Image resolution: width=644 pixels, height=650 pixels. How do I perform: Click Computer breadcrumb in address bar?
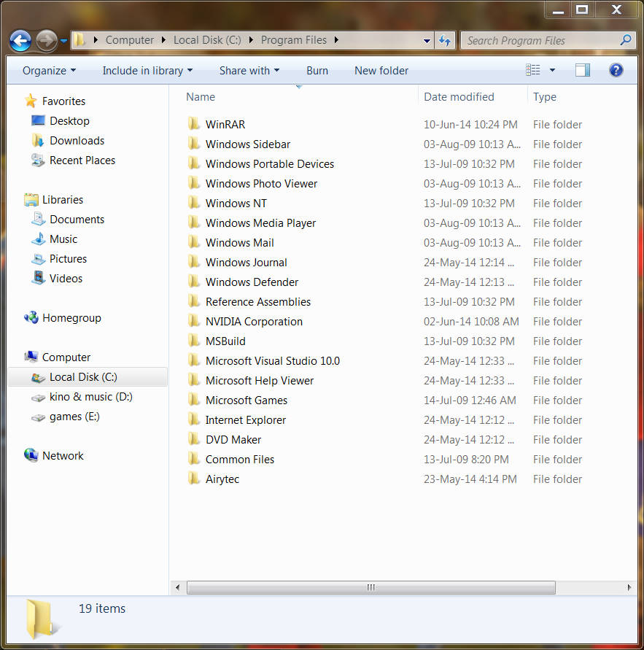(129, 40)
